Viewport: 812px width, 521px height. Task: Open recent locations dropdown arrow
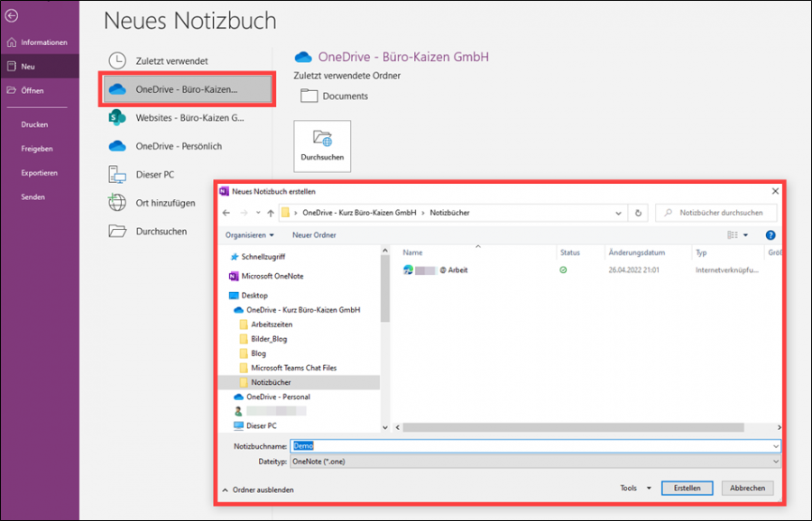point(258,213)
